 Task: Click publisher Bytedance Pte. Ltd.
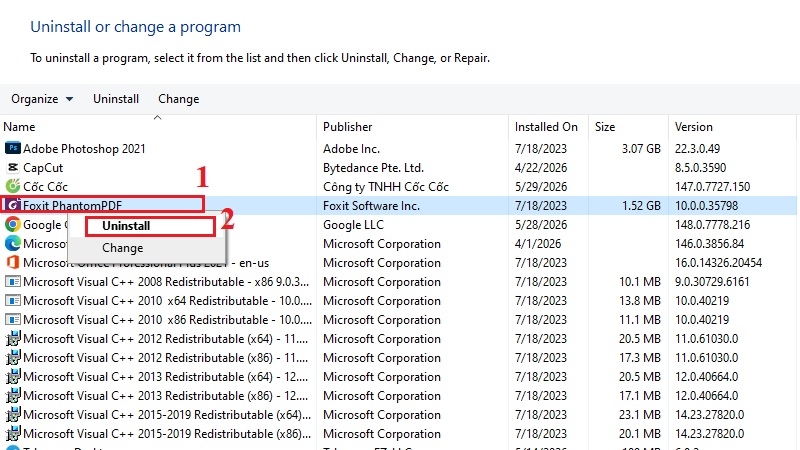point(373,167)
